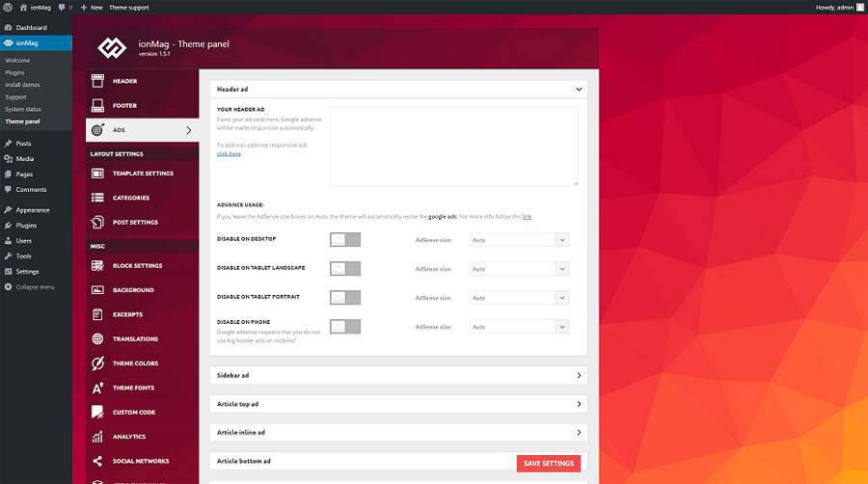Open the desktop AdSense size dropdown
The image size is (868, 484).
519,240
